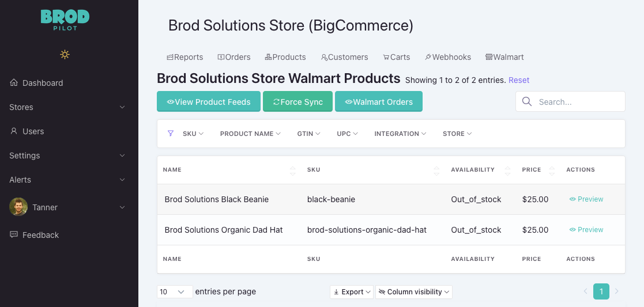Open Dashboard via the home icon
This screenshot has width=644, height=307.
tap(14, 83)
